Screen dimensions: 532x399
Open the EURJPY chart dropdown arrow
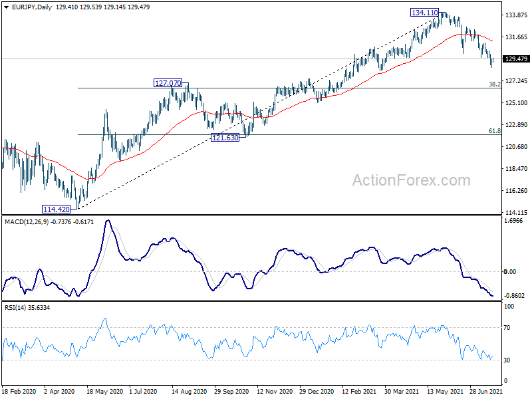point(7,7)
